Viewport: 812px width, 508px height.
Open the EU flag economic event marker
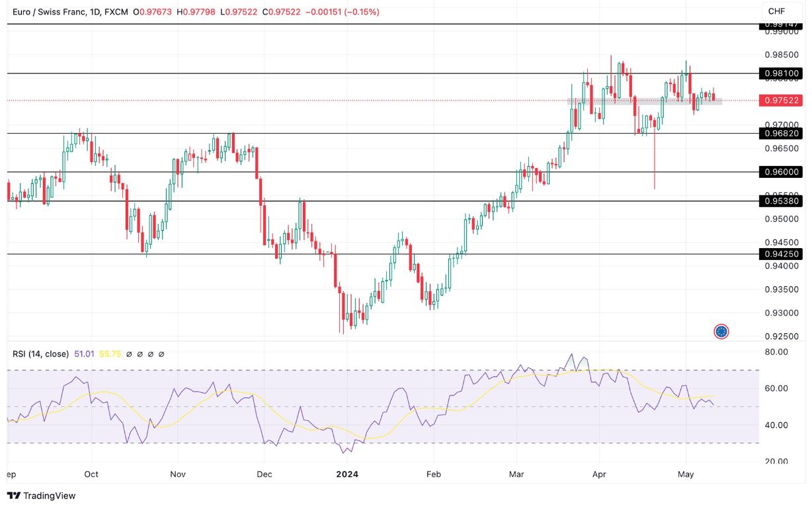pyautogui.click(x=720, y=331)
